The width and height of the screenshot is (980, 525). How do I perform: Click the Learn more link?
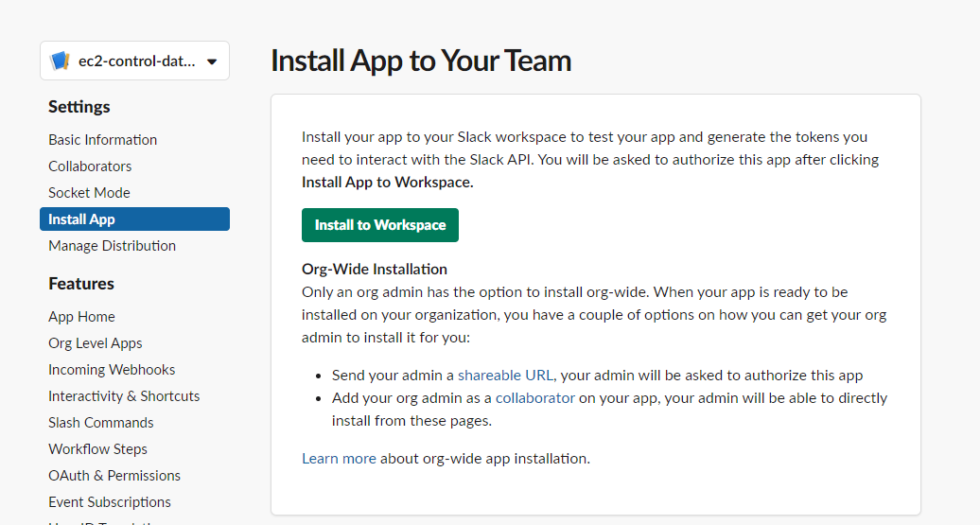[x=339, y=459]
